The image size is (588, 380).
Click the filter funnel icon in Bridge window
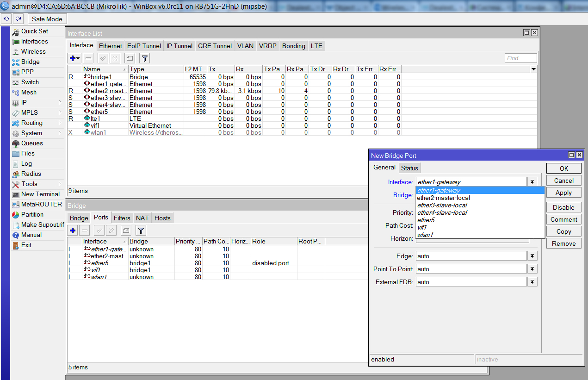(x=141, y=230)
